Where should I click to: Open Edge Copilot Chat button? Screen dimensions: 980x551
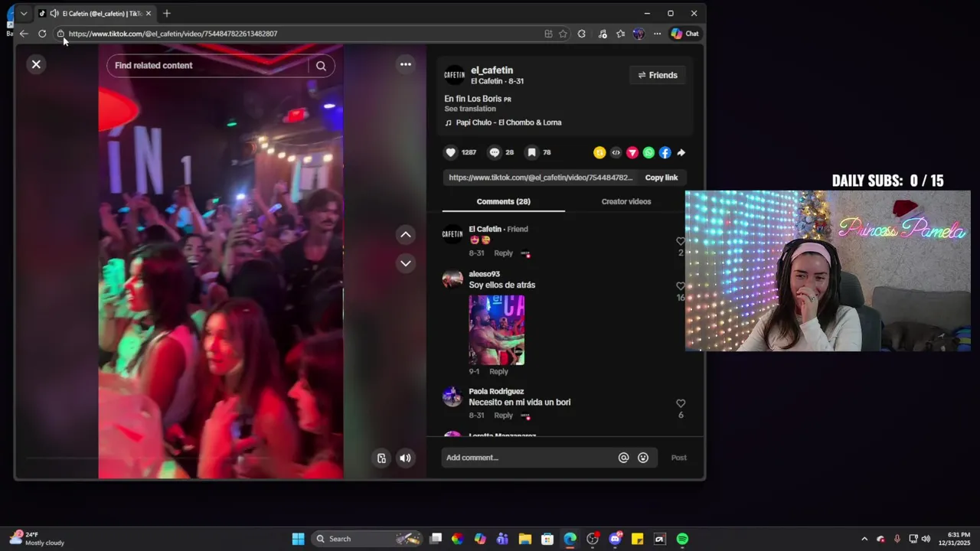684,34
